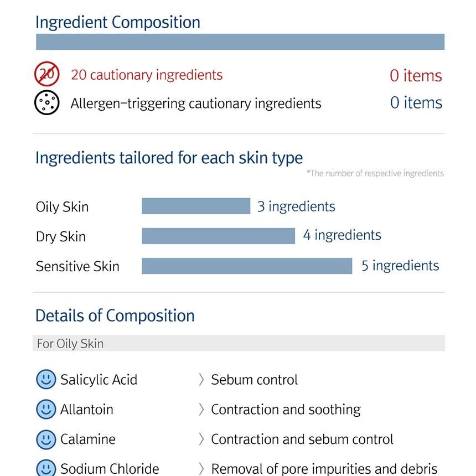Click the Salicylic Acid ingredient name
Viewport: 476px width, 476px height.
[x=99, y=380]
